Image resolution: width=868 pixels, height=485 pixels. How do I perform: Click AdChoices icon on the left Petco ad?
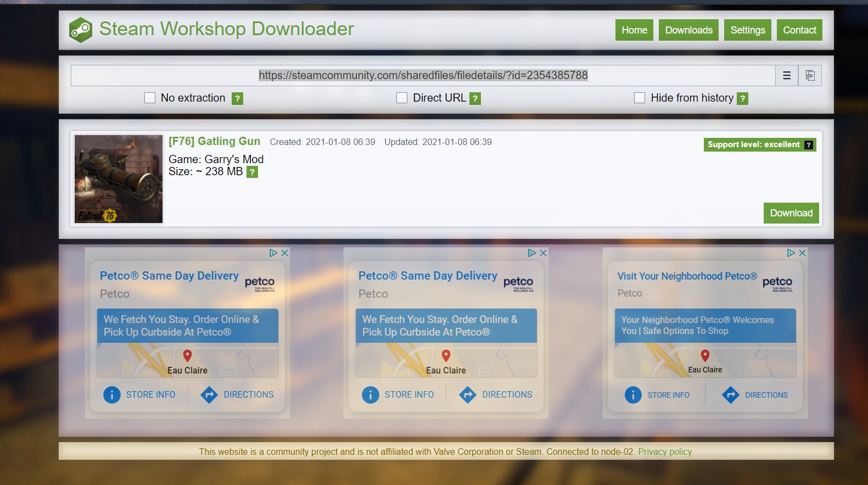pyautogui.click(x=273, y=253)
